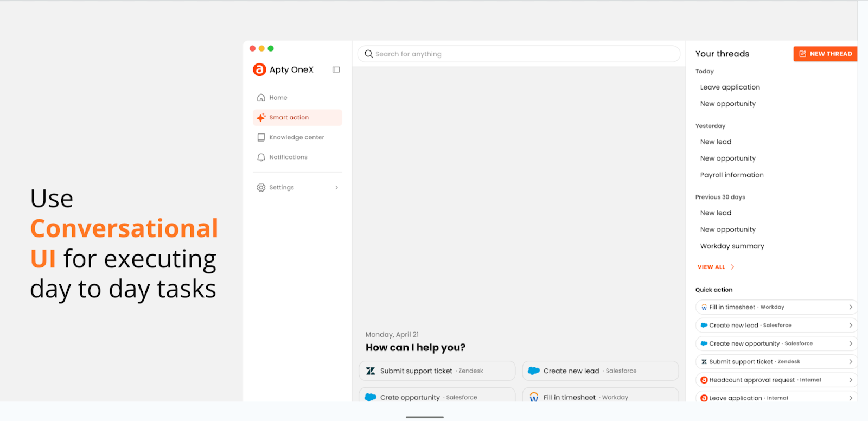Choose Fill in timesheet Workday suggestion card
Image resolution: width=868 pixels, height=421 pixels.
click(601, 396)
